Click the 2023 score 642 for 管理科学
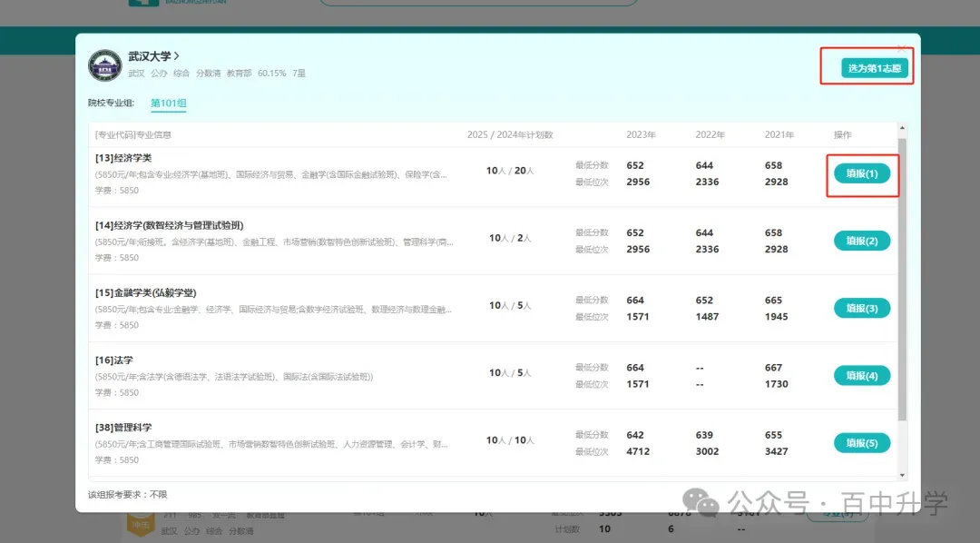This screenshot has width=980, height=543. pos(635,435)
